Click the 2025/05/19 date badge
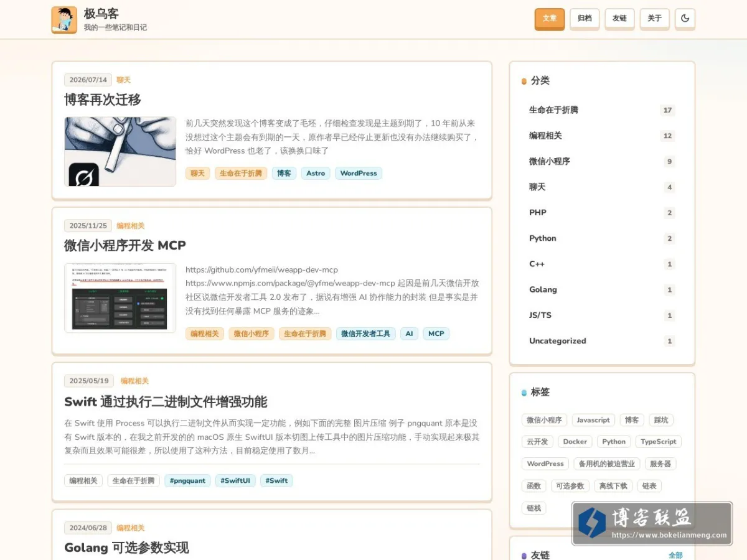Viewport: 747px width, 560px height. (89, 381)
